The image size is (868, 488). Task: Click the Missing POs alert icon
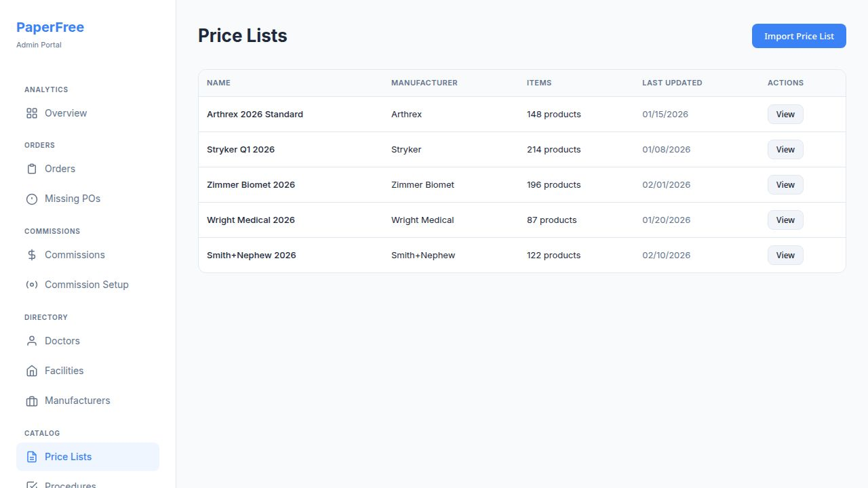(31, 199)
